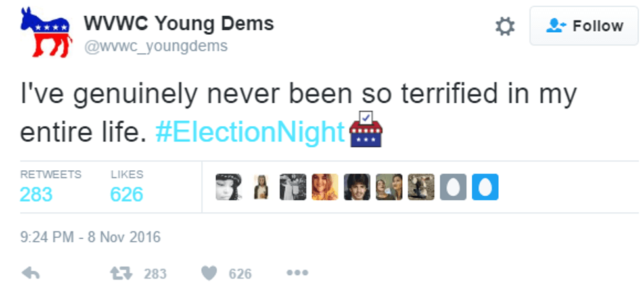Viewport: 644px width, 297px height.
Task: Click the blonde woman liker avatar
Action: pos(325,187)
